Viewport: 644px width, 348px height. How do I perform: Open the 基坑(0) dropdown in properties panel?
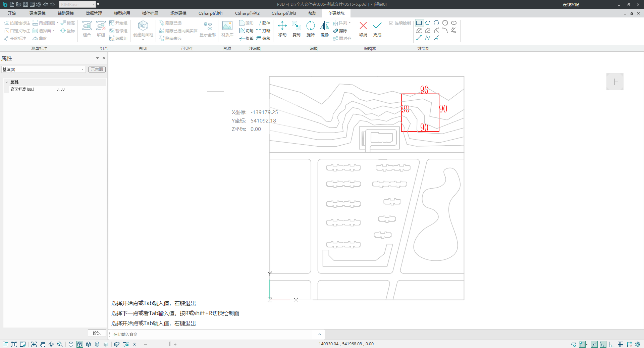click(82, 69)
